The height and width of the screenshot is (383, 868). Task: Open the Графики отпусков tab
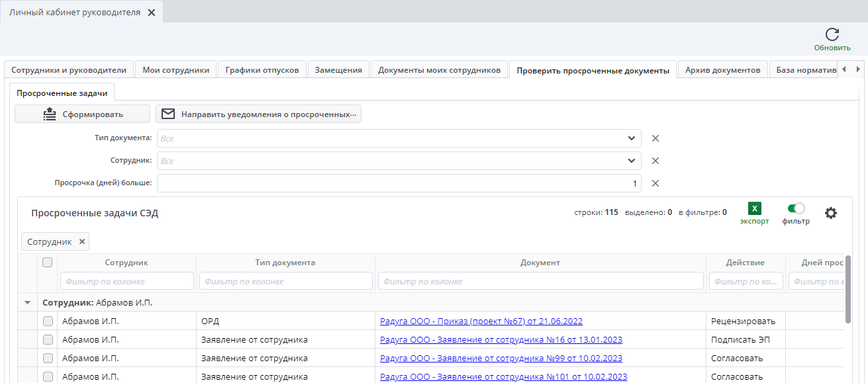pos(262,69)
